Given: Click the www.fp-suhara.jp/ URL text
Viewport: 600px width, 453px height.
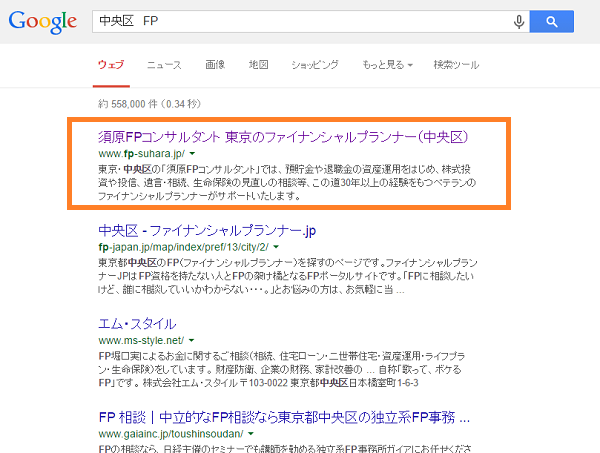Looking at the screenshot, I should (142, 154).
